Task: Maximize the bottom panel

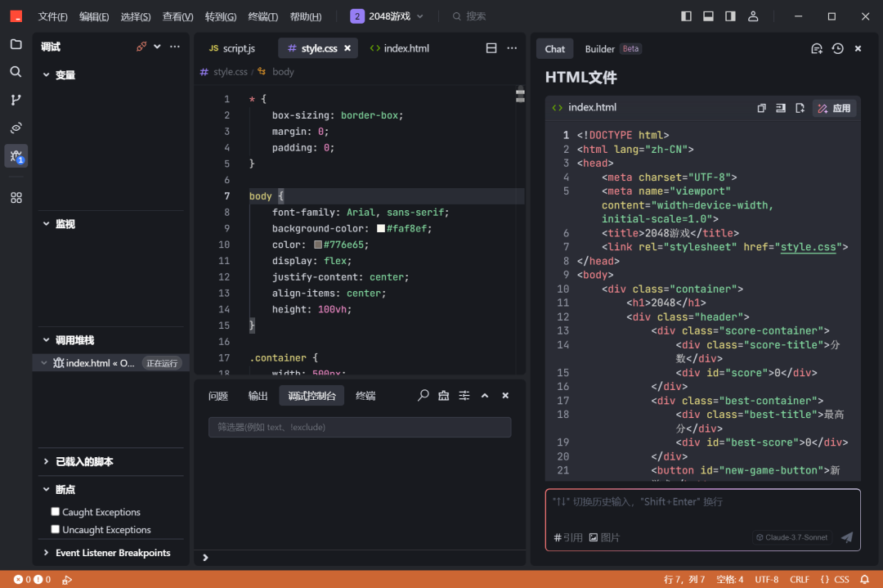Action: coord(485,396)
